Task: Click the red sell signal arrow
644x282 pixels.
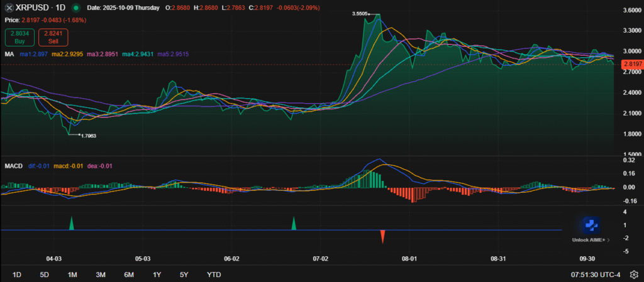Action: (382, 236)
